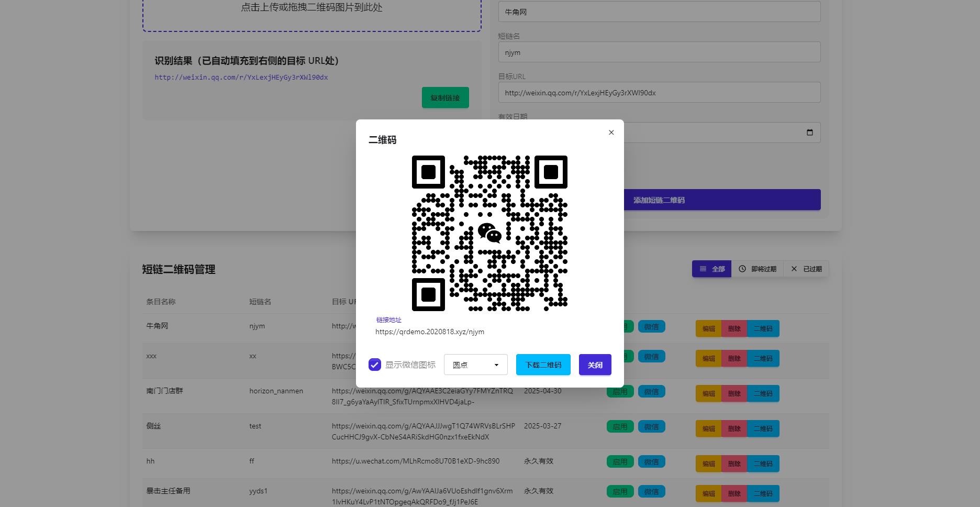This screenshot has height=507, width=980.
Task: Open recognized weixin.qq.com result link
Action: pos(241,77)
